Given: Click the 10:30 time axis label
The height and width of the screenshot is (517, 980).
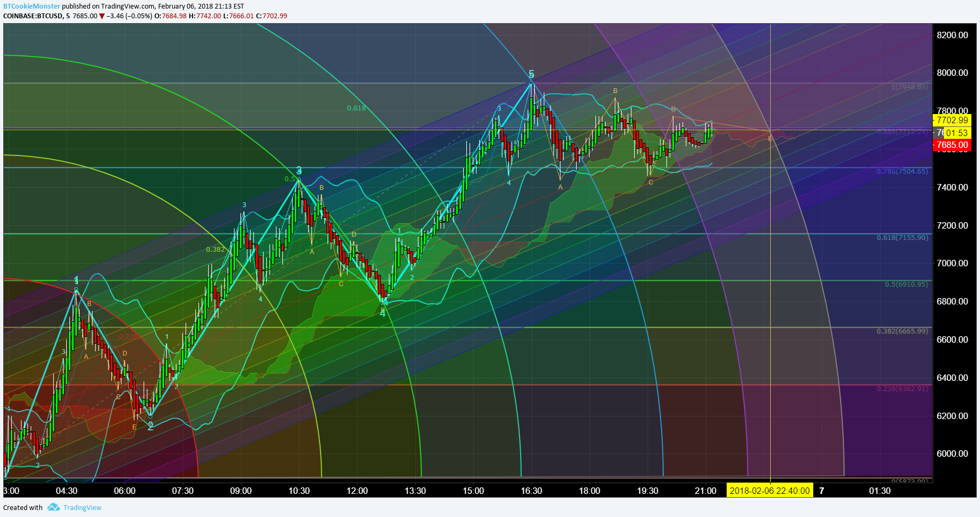Looking at the screenshot, I should (299, 491).
